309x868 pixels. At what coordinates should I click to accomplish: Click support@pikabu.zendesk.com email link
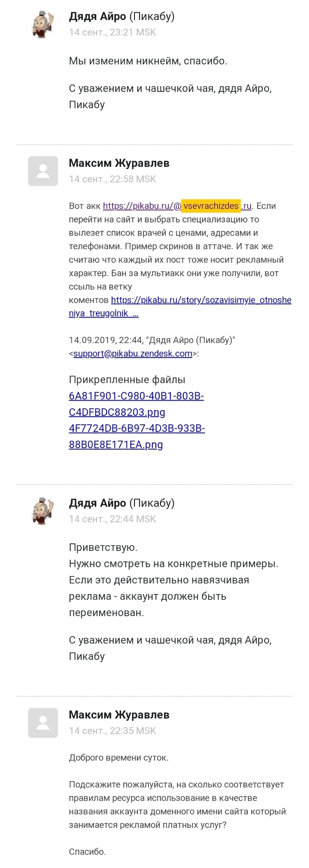click(x=133, y=354)
